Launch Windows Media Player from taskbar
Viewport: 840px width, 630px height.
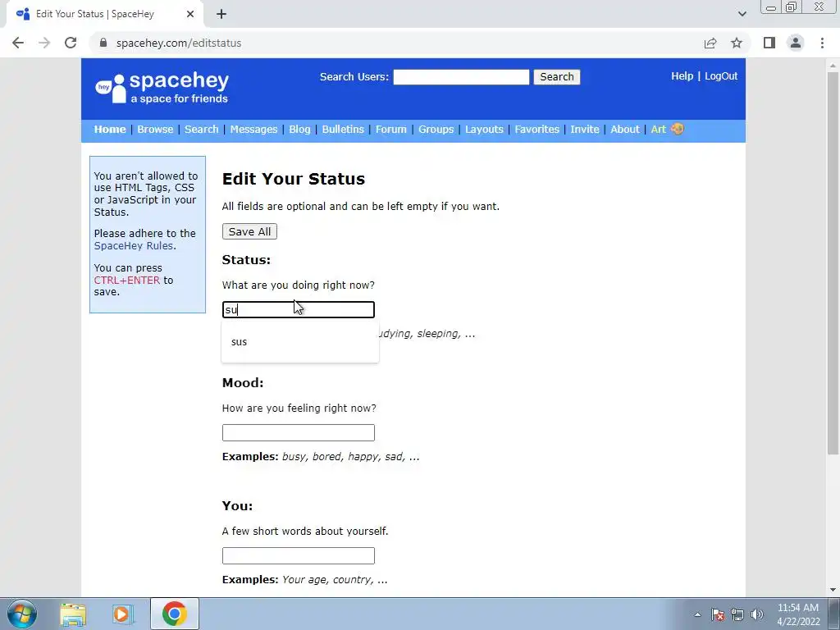tap(123, 614)
